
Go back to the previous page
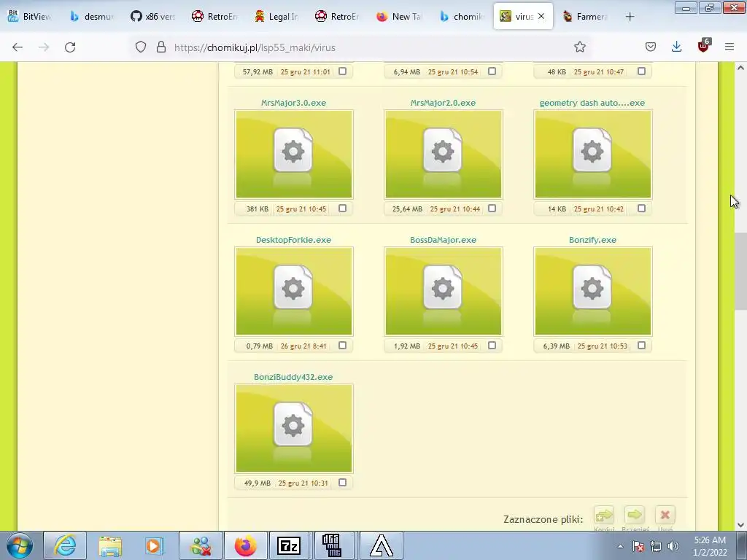coord(18,47)
